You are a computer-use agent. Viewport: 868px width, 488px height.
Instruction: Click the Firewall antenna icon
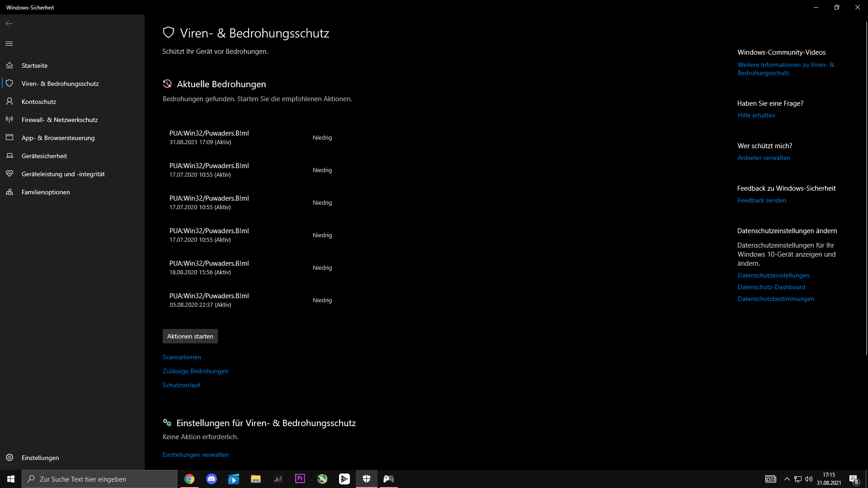pyautogui.click(x=9, y=120)
